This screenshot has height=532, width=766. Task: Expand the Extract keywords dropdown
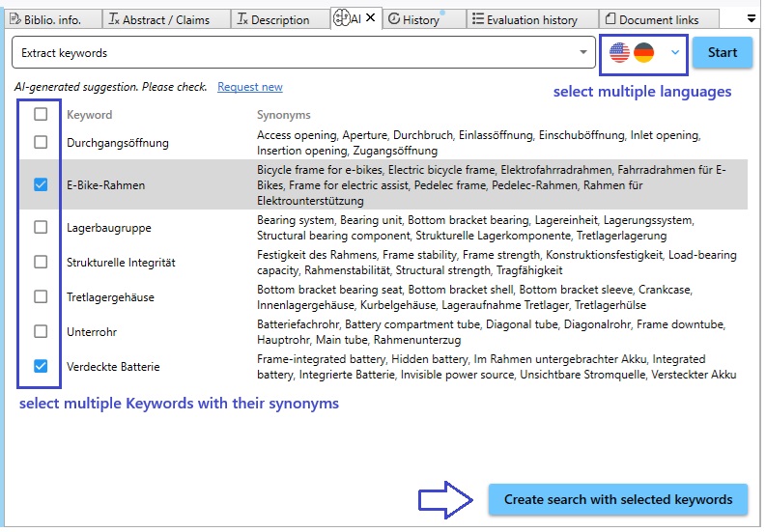click(582, 53)
